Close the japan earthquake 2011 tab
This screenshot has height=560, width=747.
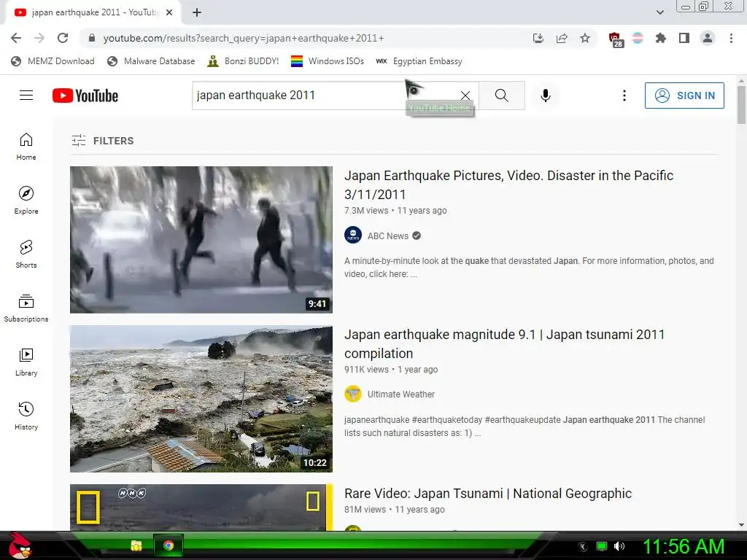point(169,12)
